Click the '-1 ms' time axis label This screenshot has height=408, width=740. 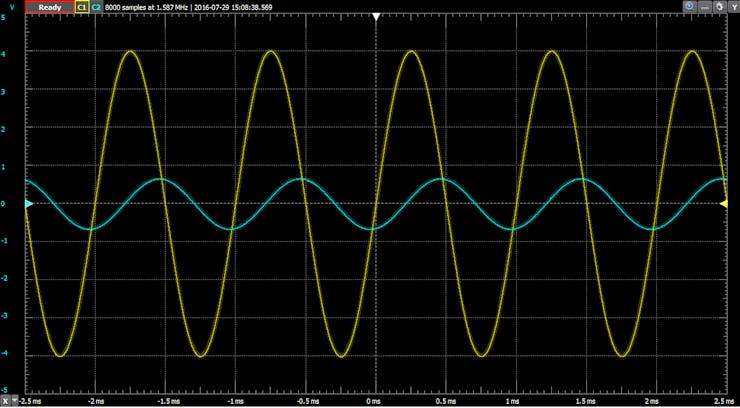pos(234,401)
